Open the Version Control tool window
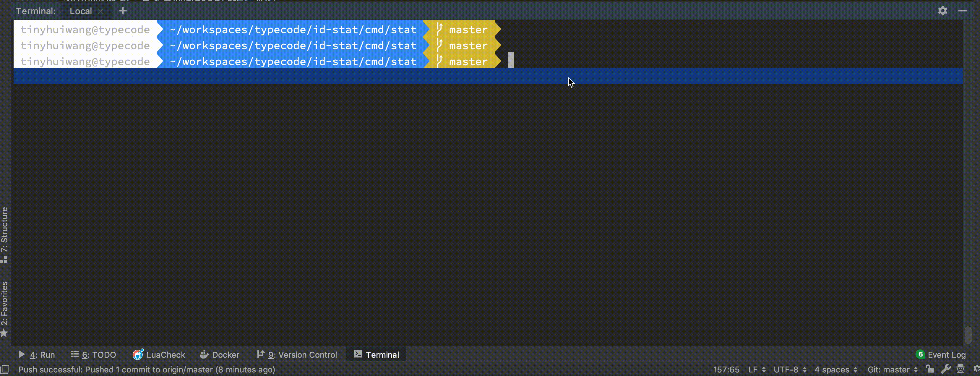 (x=298, y=354)
